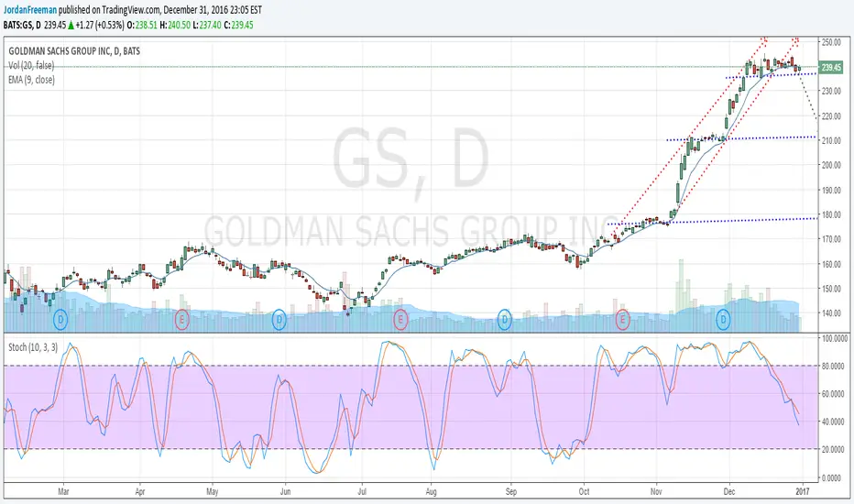Click the close value 'C:239.45'
The height and width of the screenshot is (504, 854).
(x=238, y=25)
